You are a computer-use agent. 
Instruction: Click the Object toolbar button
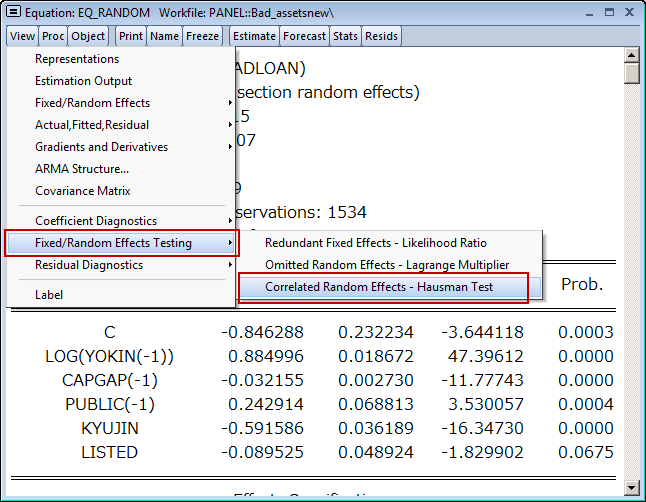88,36
